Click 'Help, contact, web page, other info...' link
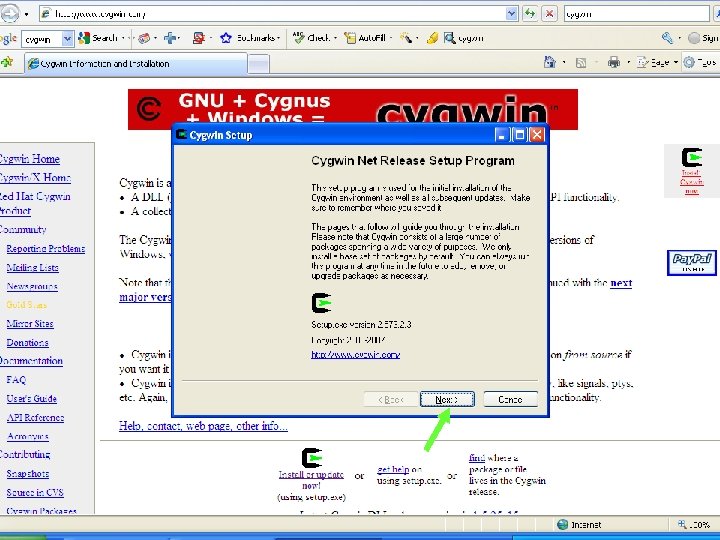 (x=203, y=426)
